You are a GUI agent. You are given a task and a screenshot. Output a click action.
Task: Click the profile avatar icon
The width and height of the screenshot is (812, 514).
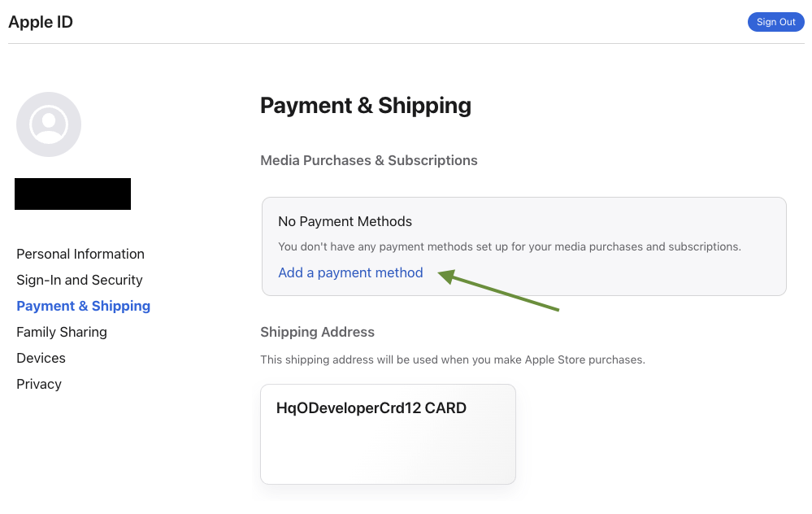[x=49, y=124]
